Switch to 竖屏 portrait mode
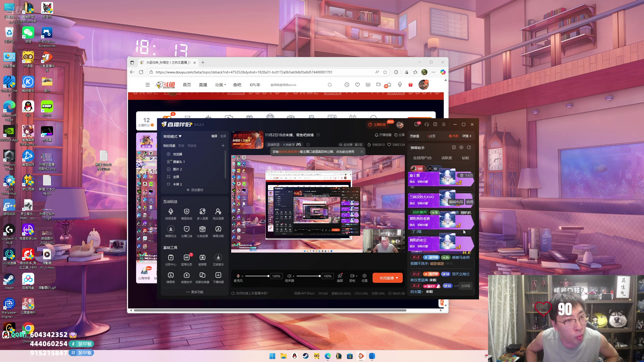 click(x=223, y=136)
